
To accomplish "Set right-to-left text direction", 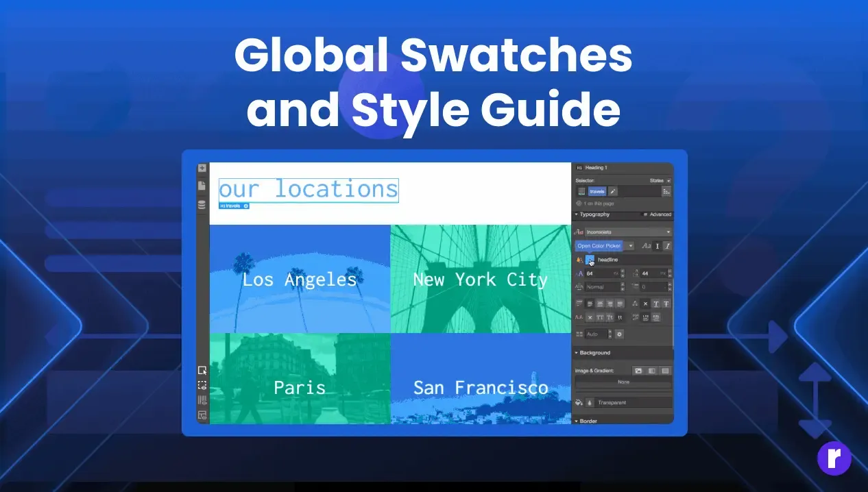I will click(x=656, y=317).
